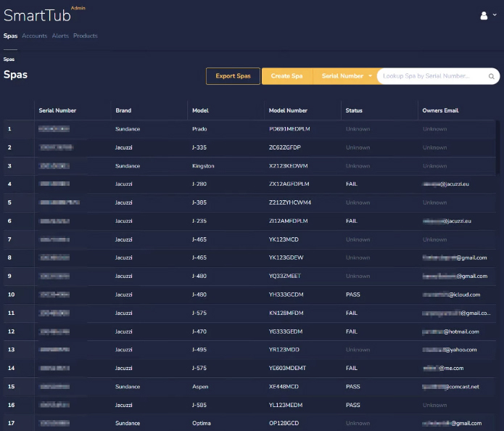Click the Spas breadcrumb link
504x431 pixels.
coord(9,59)
